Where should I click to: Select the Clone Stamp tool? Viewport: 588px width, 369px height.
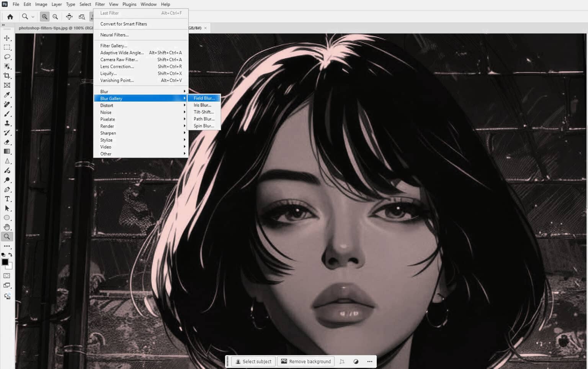7,123
